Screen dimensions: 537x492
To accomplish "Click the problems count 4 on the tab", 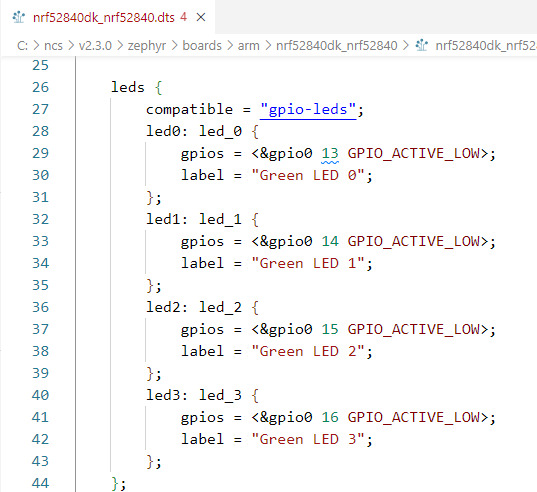I will pyautogui.click(x=184, y=17).
